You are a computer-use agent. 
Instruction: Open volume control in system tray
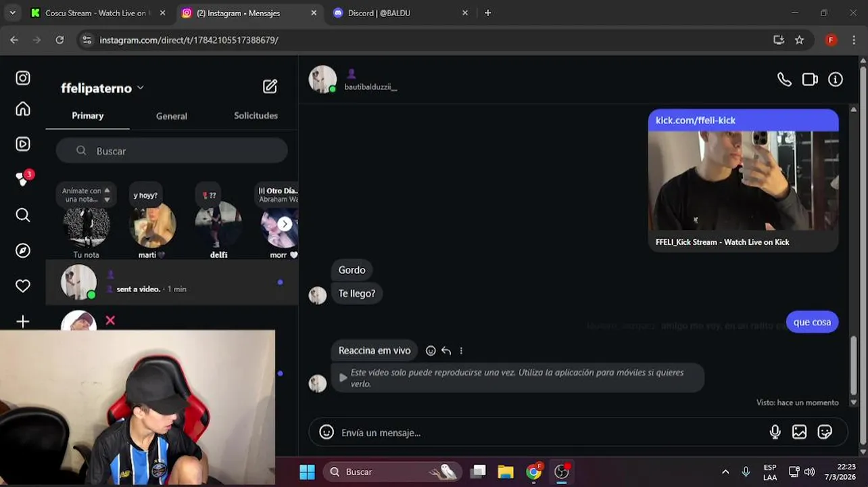(809, 471)
